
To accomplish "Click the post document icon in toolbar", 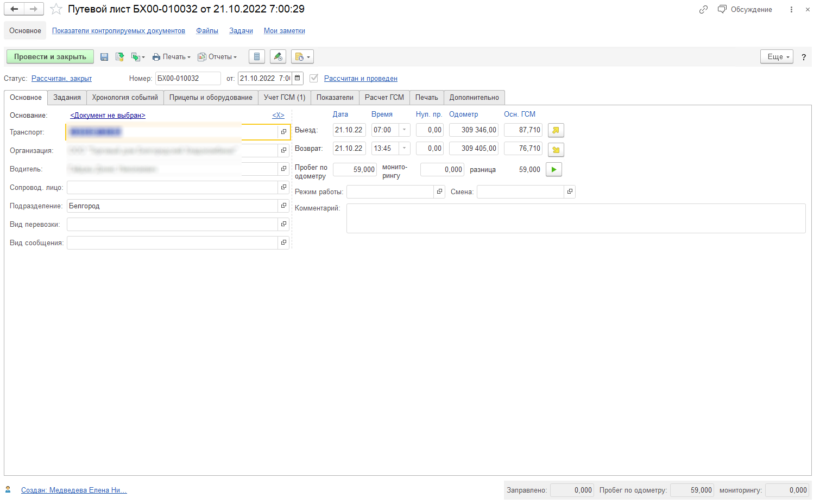I will click(x=119, y=57).
